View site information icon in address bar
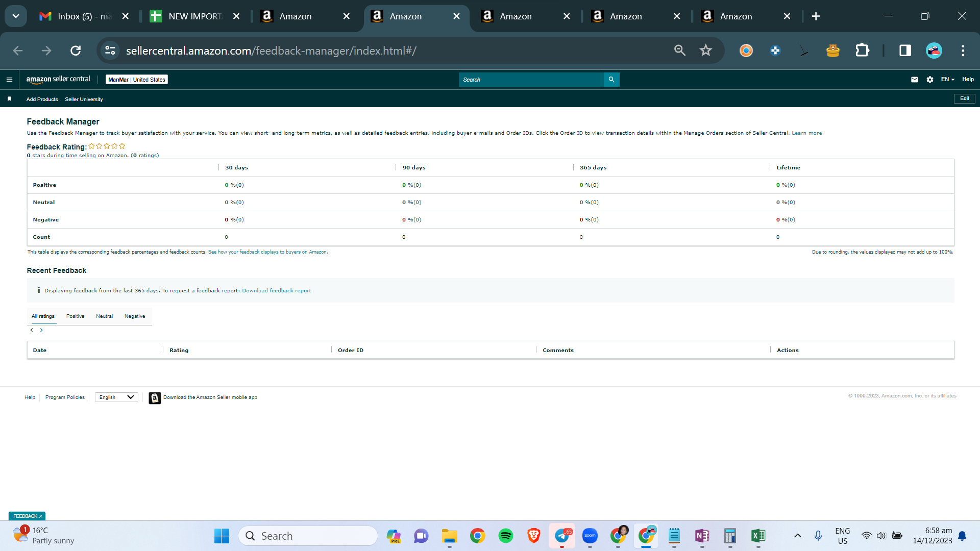The height and width of the screenshot is (551, 980). (110, 51)
